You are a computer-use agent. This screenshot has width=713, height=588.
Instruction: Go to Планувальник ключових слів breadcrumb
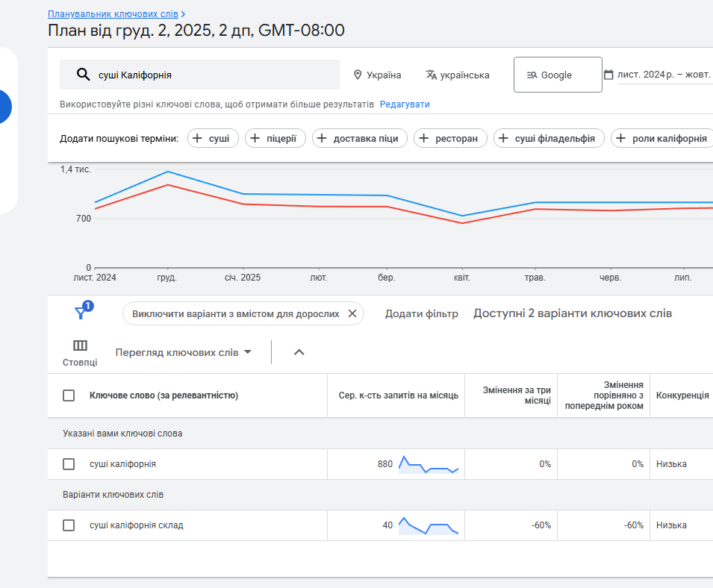coord(113,14)
